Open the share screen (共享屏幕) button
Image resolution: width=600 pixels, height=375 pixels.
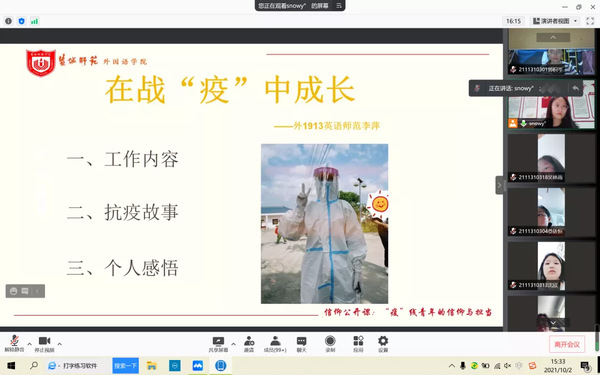(x=218, y=344)
